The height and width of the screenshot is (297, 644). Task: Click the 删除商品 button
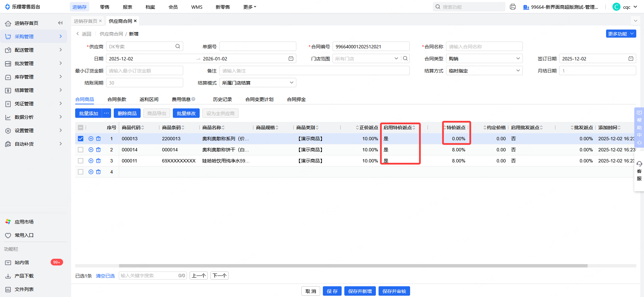point(127,113)
